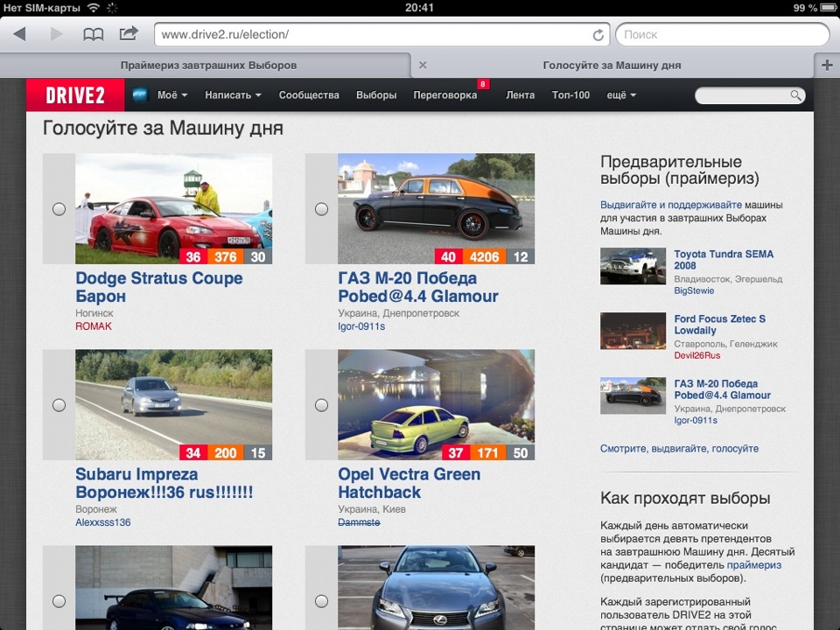Tap the share arrow icon

(129, 34)
